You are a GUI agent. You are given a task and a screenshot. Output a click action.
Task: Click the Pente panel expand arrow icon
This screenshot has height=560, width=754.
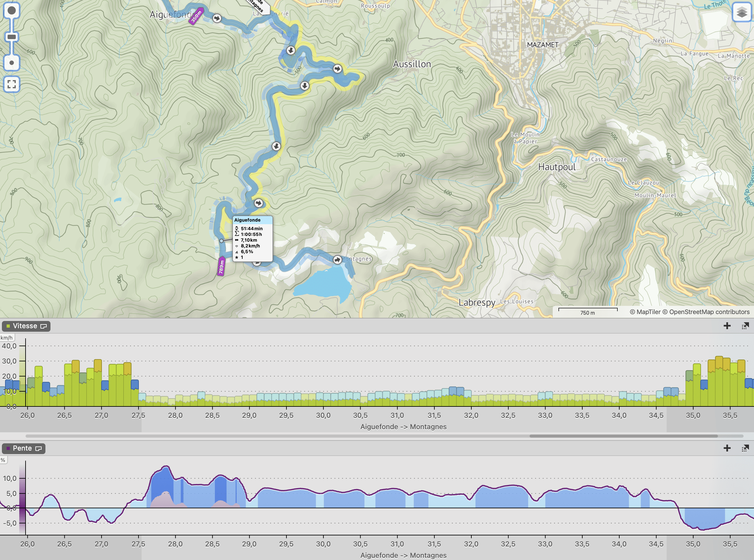pos(745,448)
